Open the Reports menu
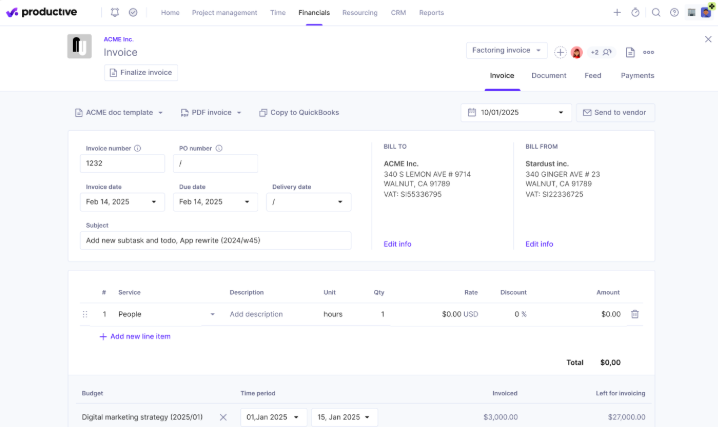 pos(431,13)
